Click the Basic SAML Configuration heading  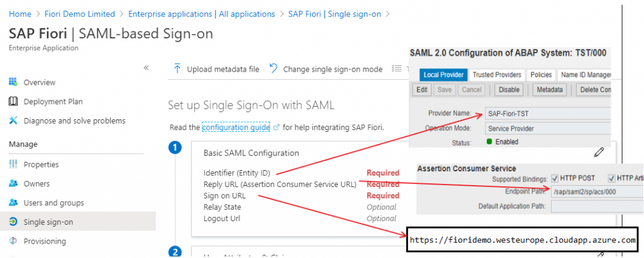click(x=252, y=153)
